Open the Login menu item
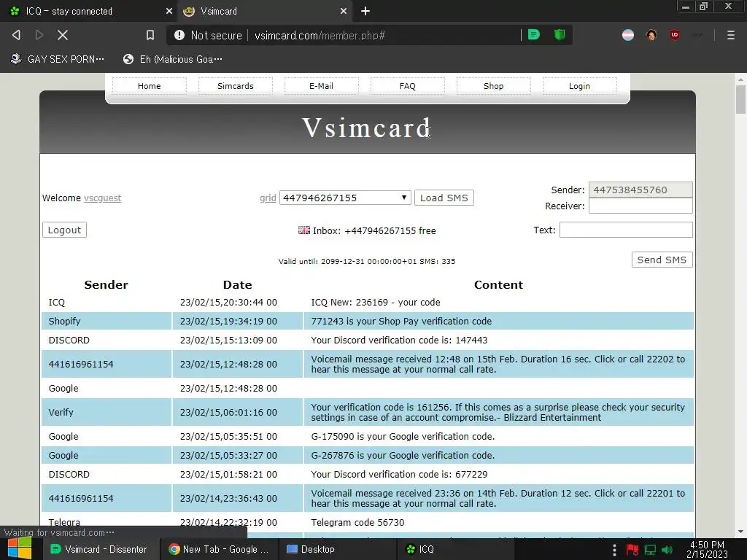Screen dimensions: 747x560 pos(579,86)
